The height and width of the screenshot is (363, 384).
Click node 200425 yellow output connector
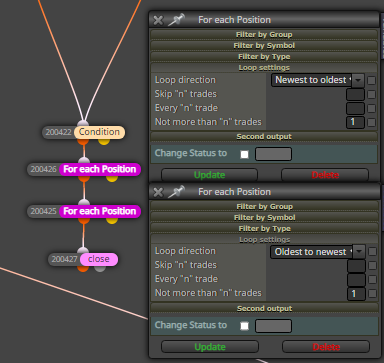(x=112, y=220)
